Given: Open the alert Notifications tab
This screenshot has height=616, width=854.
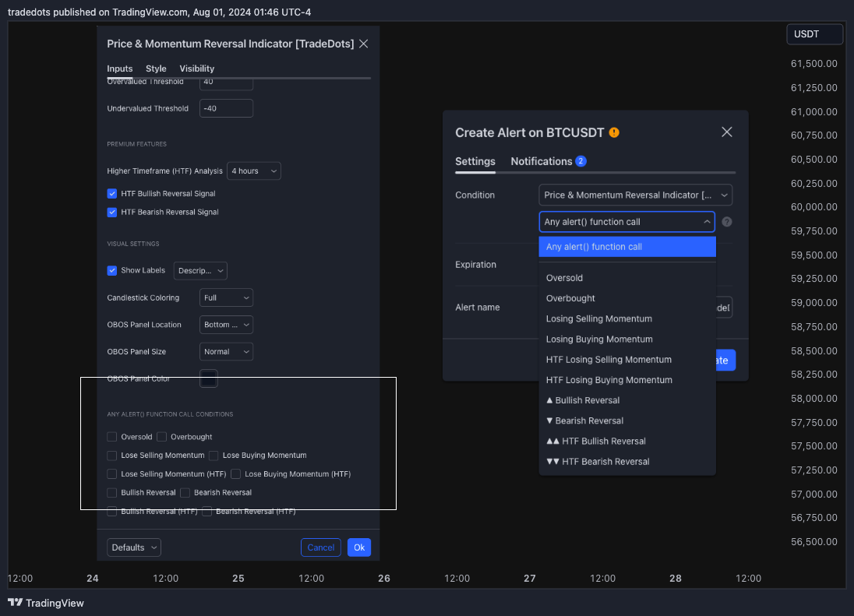Looking at the screenshot, I should (548, 161).
